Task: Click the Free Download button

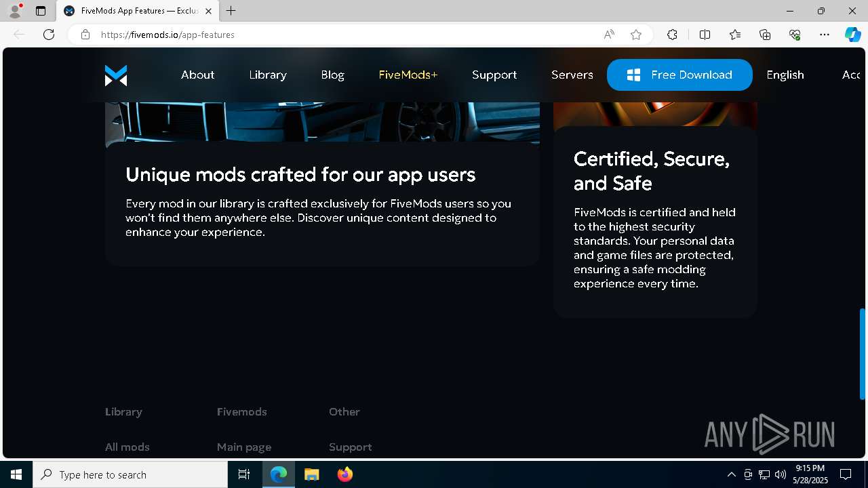Action: coord(679,75)
